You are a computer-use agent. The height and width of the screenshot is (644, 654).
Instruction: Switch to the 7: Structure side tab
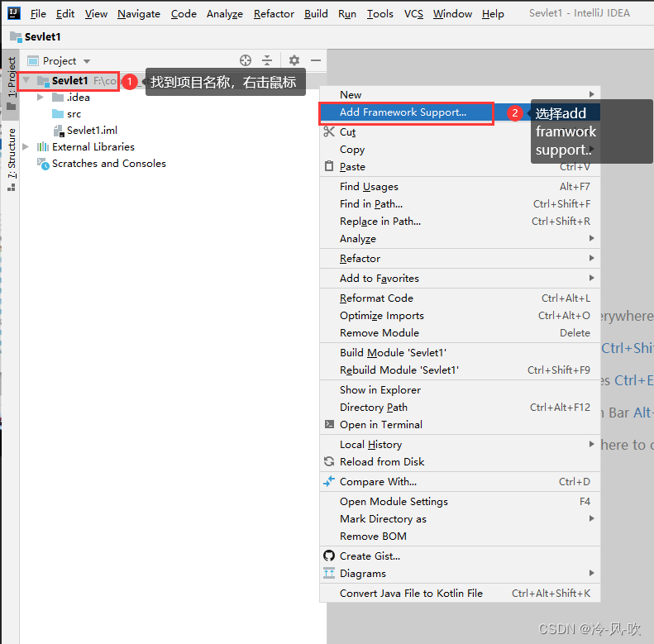tap(11, 160)
